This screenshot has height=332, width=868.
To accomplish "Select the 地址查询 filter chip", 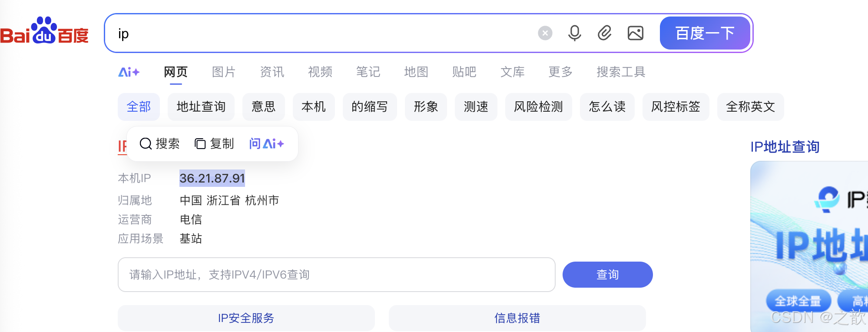I will (201, 107).
